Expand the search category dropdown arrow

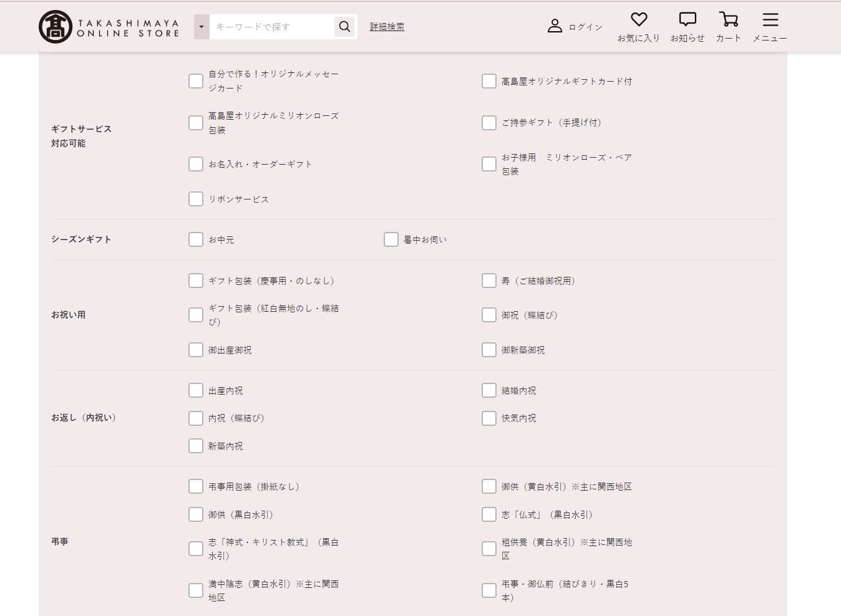coord(202,27)
